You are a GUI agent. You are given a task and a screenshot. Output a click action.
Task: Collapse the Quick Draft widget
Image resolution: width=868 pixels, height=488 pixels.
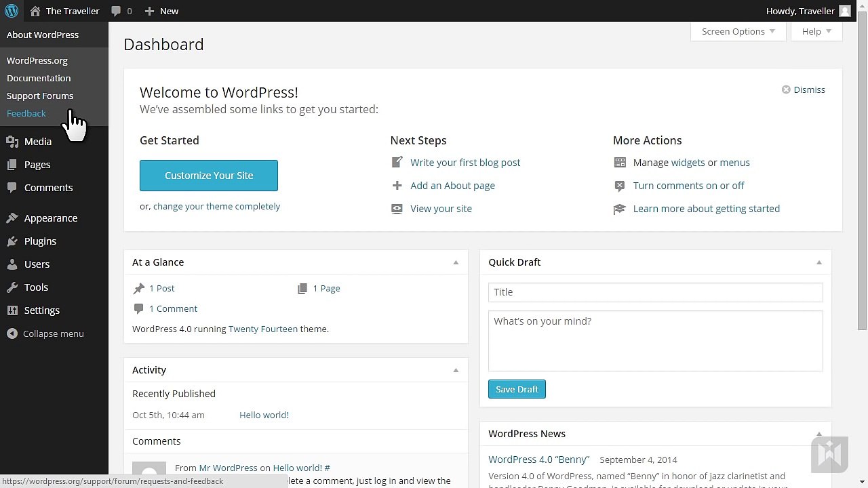click(x=819, y=262)
